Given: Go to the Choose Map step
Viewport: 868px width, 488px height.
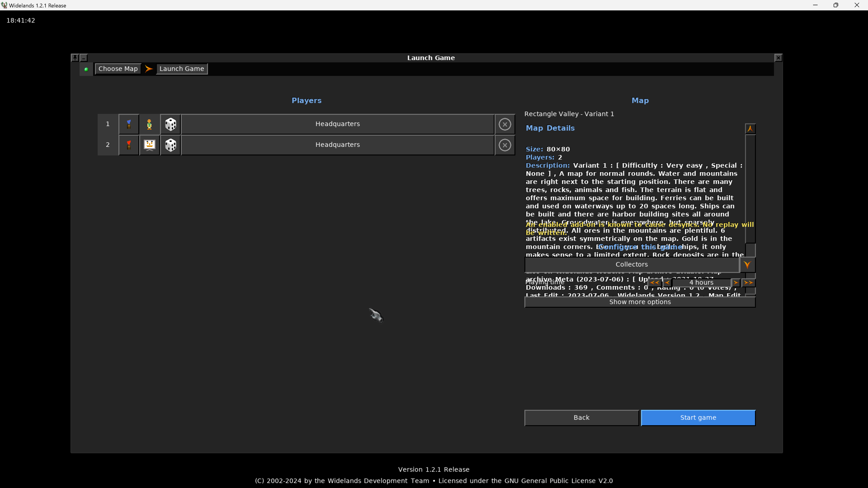Looking at the screenshot, I should click(118, 69).
